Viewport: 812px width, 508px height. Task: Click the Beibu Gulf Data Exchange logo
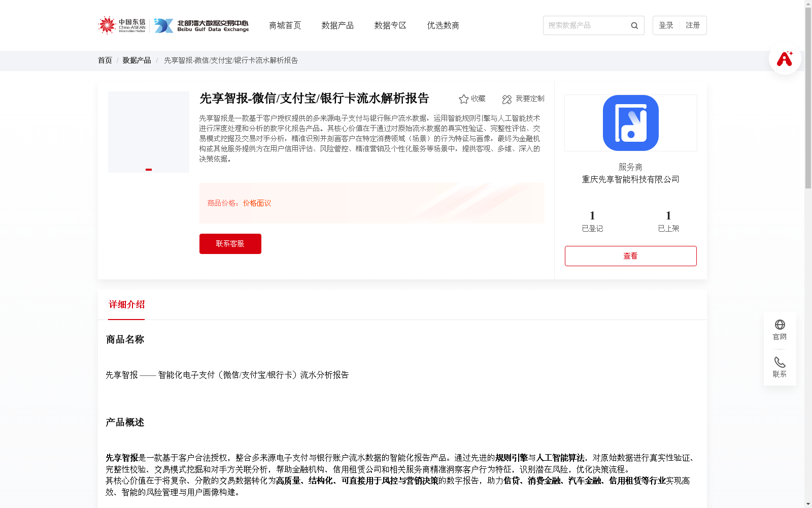[x=201, y=25]
